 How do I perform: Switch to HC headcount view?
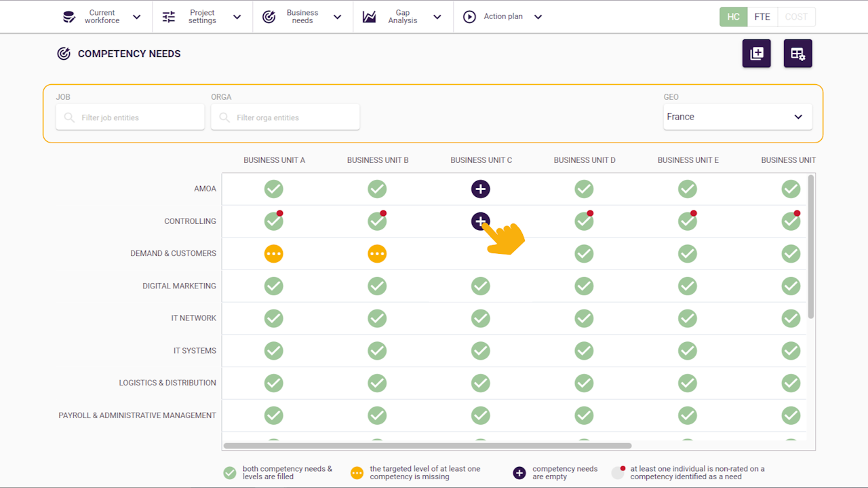pos(733,17)
